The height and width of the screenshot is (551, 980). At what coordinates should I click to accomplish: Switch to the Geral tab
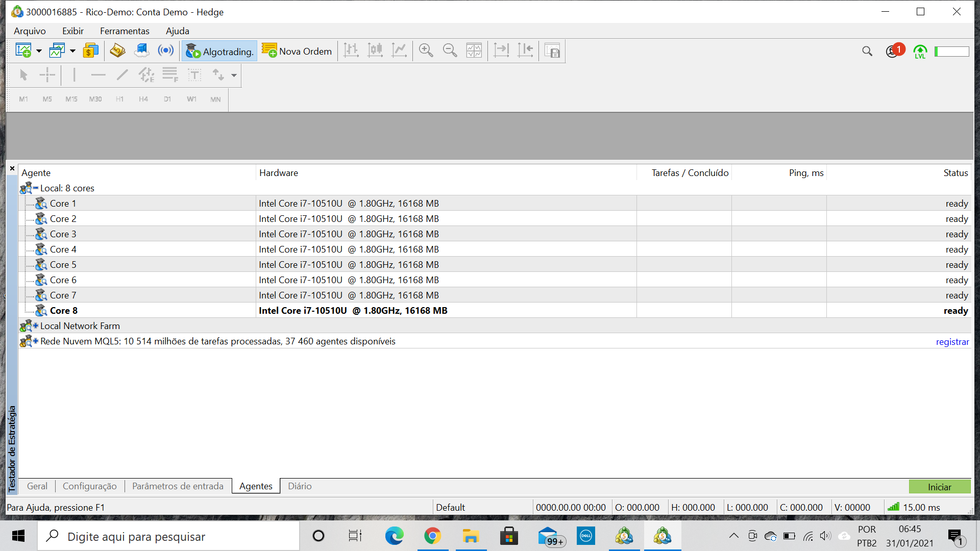coord(37,486)
